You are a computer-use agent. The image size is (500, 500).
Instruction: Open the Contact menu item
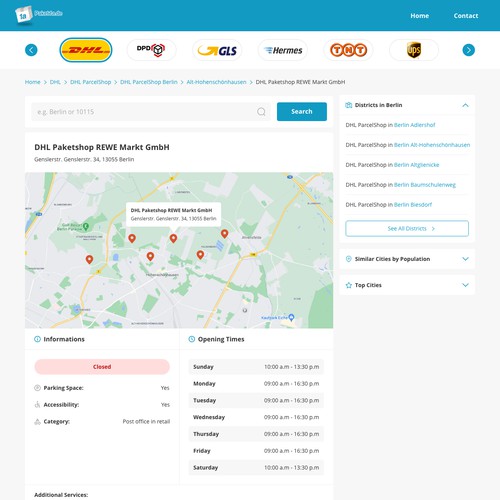(x=466, y=16)
